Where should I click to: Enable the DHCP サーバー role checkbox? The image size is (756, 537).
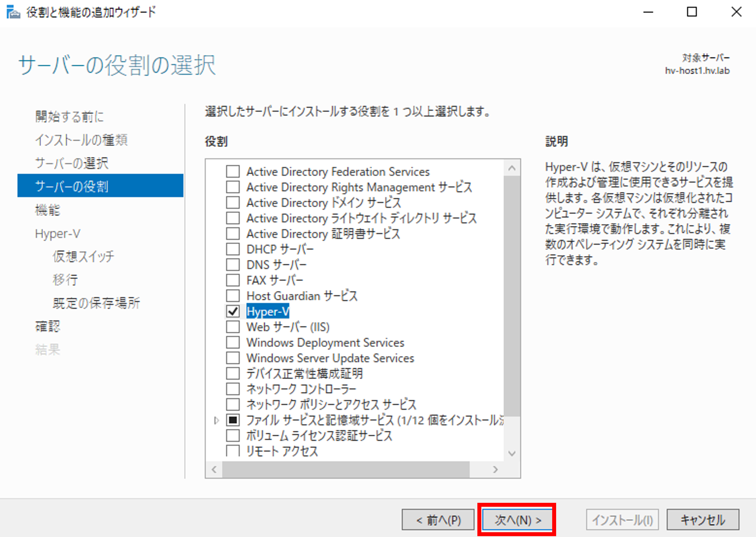click(x=233, y=249)
